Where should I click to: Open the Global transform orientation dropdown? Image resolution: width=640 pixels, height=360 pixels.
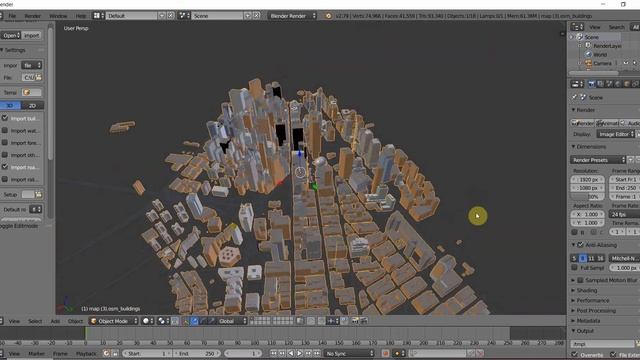232,321
